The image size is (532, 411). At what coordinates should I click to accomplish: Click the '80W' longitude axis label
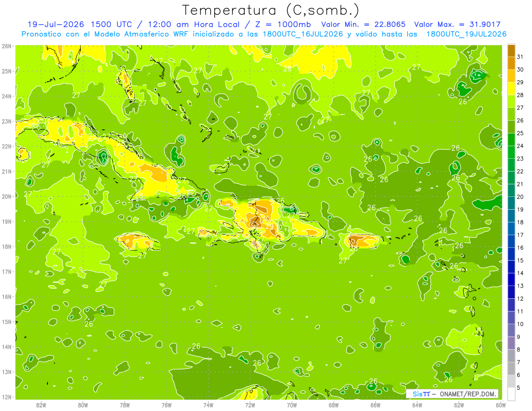pyautogui.click(x=83, y=404)
